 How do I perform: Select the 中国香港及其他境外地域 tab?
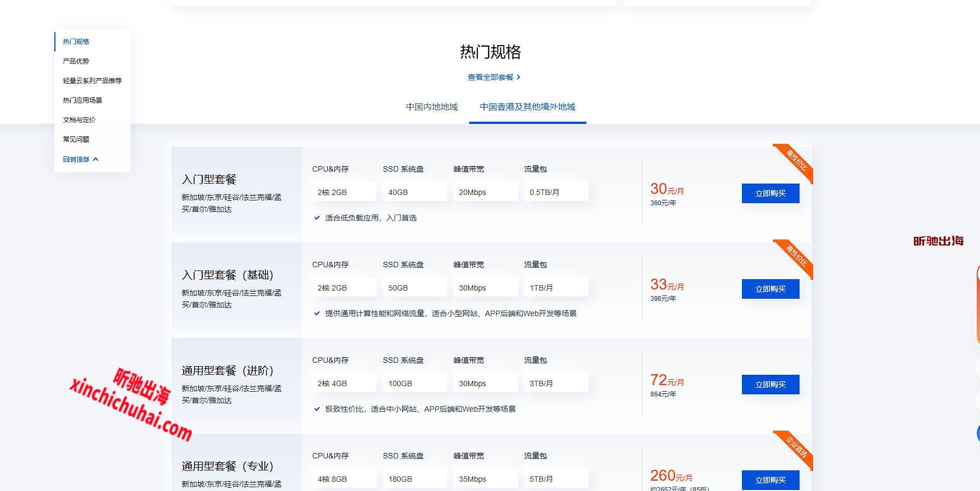tap(527, 106)
